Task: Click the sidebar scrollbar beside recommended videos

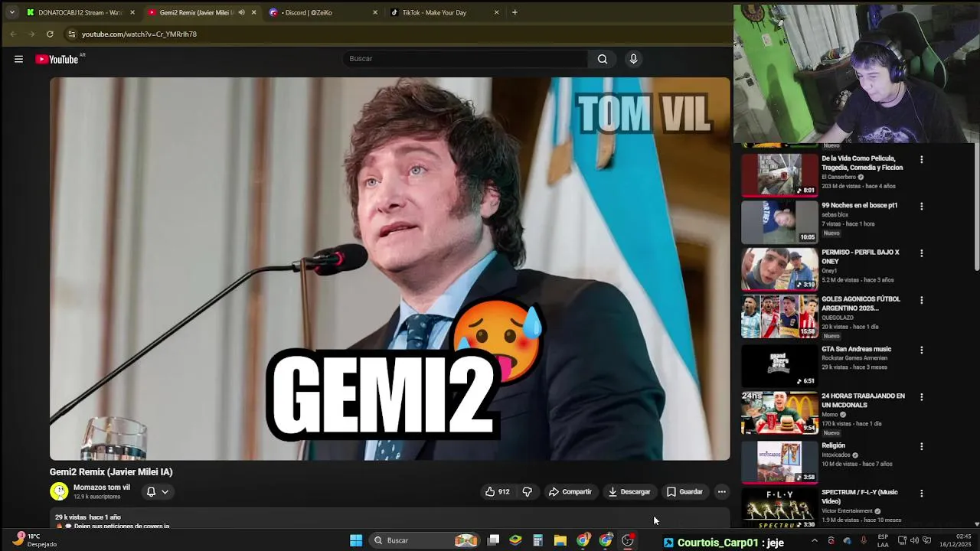Action: (x=976, y=207)
